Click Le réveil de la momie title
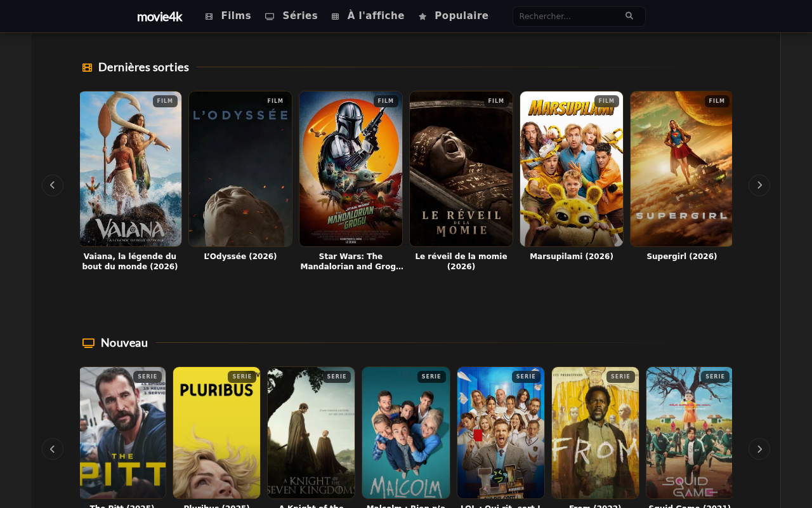The image size is (812, 508). 461,262
